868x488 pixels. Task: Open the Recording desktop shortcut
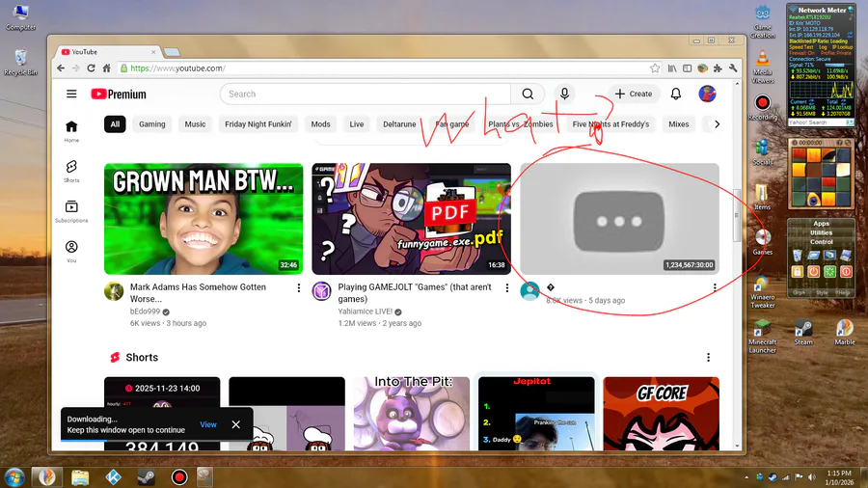(x=762, y=107)
